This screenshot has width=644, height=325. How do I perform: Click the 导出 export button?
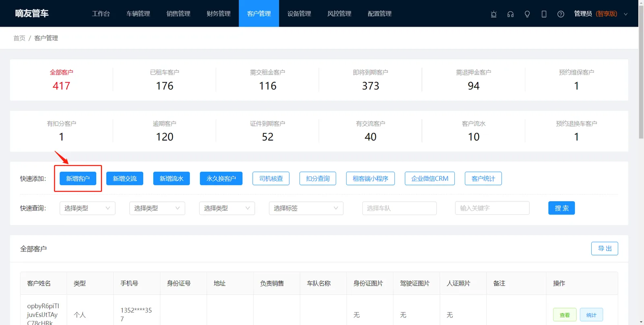point(605,248)
